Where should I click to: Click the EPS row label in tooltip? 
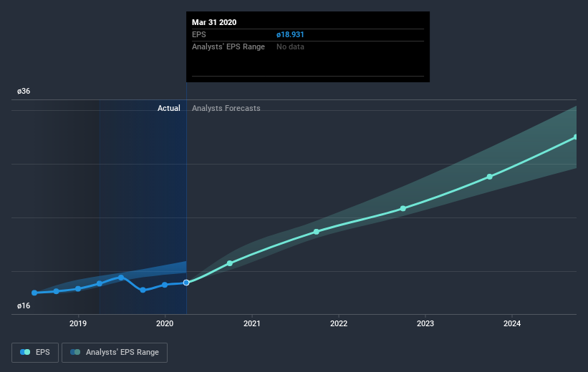tap(199, 34)
